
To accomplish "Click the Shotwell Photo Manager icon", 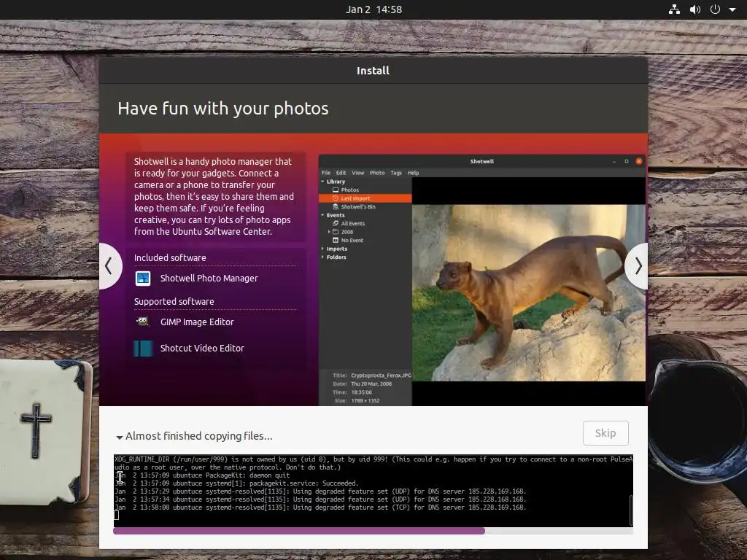I will pos(143,278).
